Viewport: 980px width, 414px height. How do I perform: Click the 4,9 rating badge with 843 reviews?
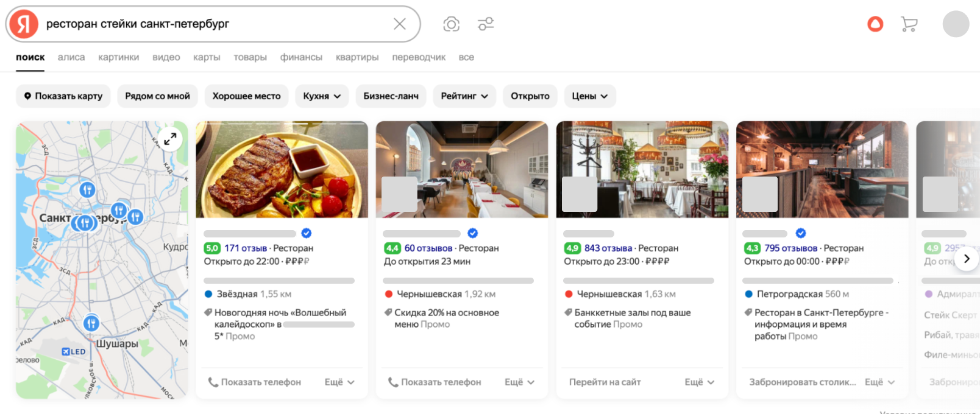coord(572,248)
